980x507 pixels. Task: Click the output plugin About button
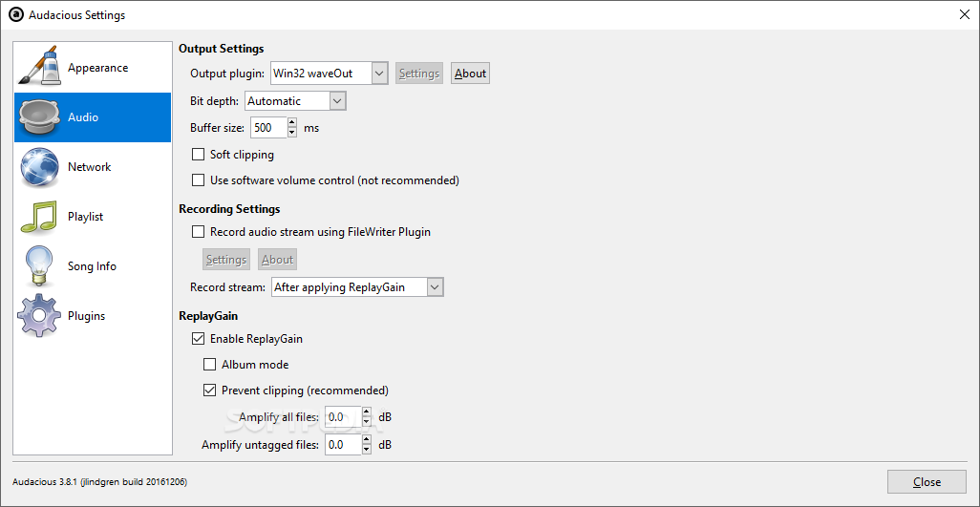470,74
